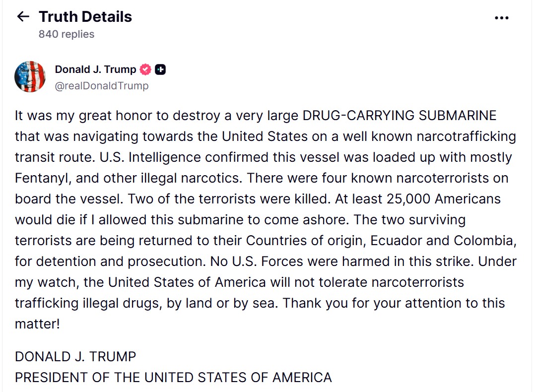535x392 pixels.
Task: Click the final word matter! in the post
Action: click(37, 324)
